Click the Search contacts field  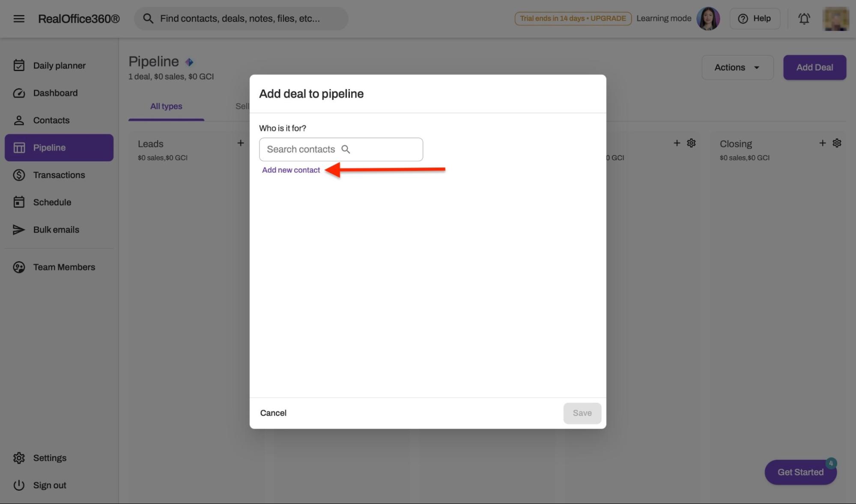pyautogui.click(x=341, y=149)
